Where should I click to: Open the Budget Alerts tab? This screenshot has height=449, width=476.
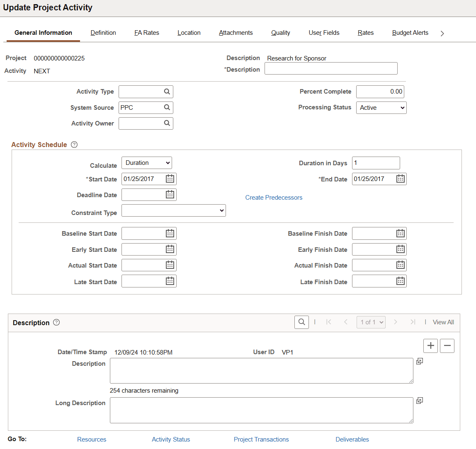pyautogui.click(x=410, y=32)
